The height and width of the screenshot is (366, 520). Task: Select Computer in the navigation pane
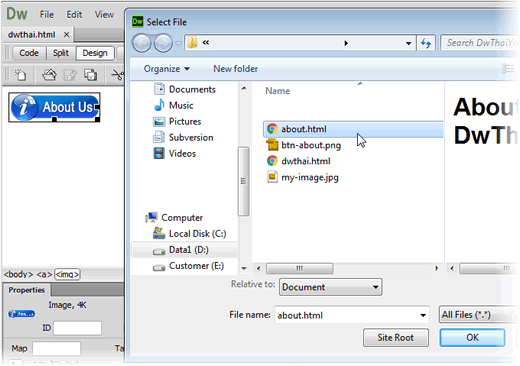[174, 218]
